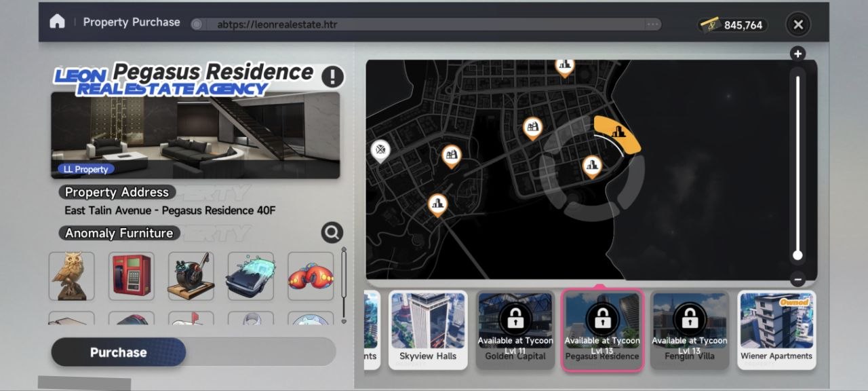Zoom in the map with plus
Image resolution: width=868 pixels, height=391 pixels.
797,54
